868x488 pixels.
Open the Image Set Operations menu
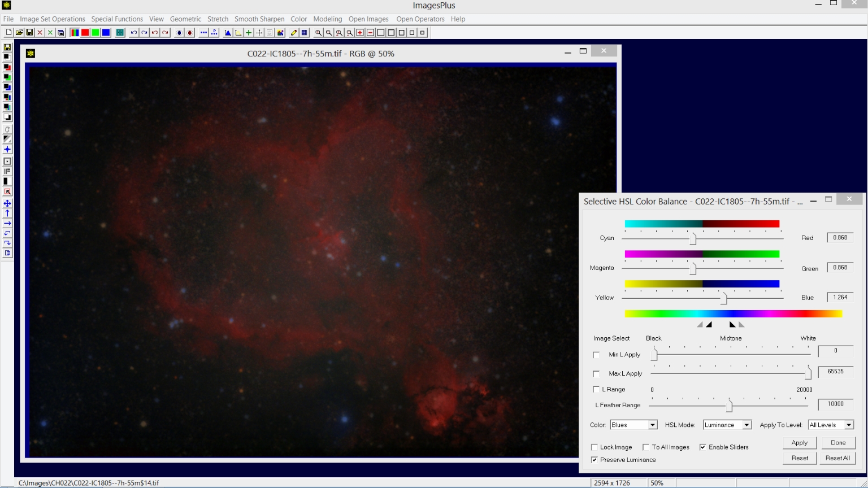53,19
